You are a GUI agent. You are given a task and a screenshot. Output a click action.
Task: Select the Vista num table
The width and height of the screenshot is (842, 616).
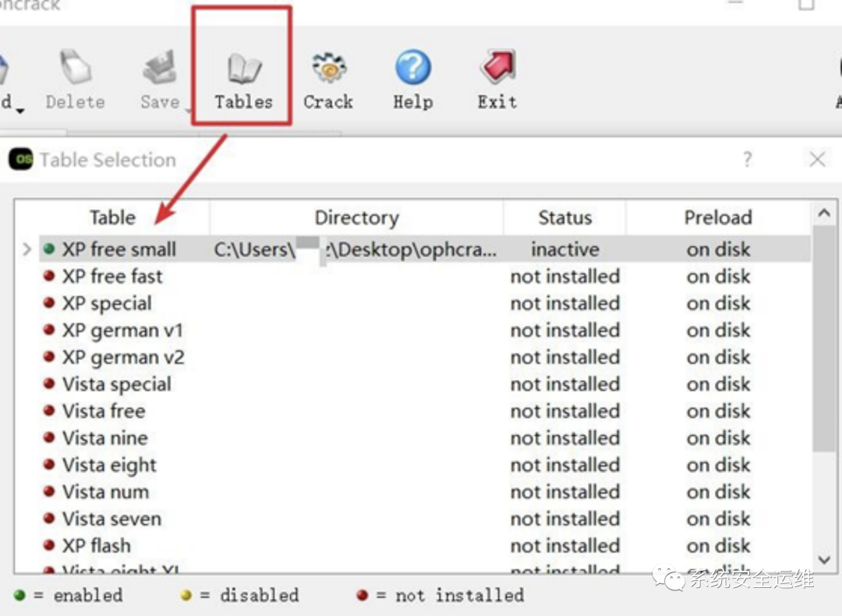pyautogui.click(x=105, y=492)
